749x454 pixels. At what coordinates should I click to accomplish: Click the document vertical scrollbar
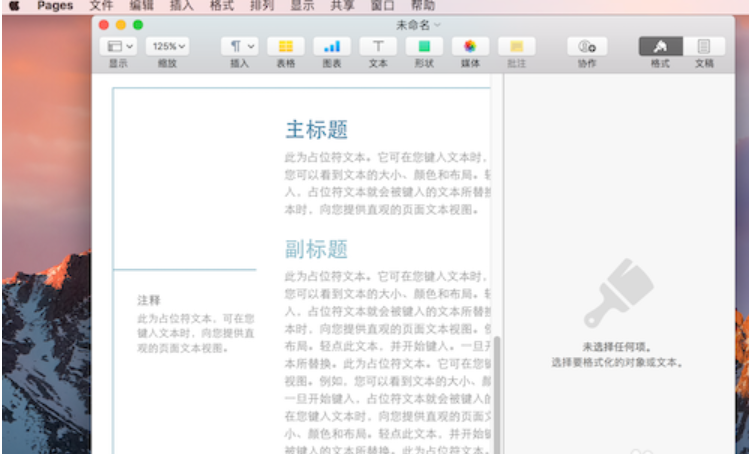(x=495, y=390)
